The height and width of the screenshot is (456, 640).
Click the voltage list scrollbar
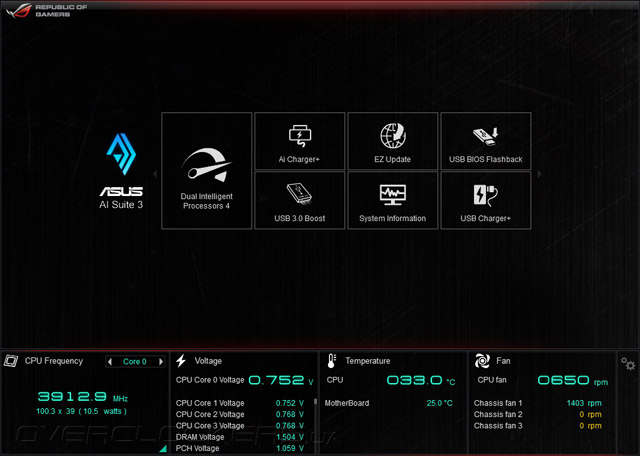(x=316, y=402)
